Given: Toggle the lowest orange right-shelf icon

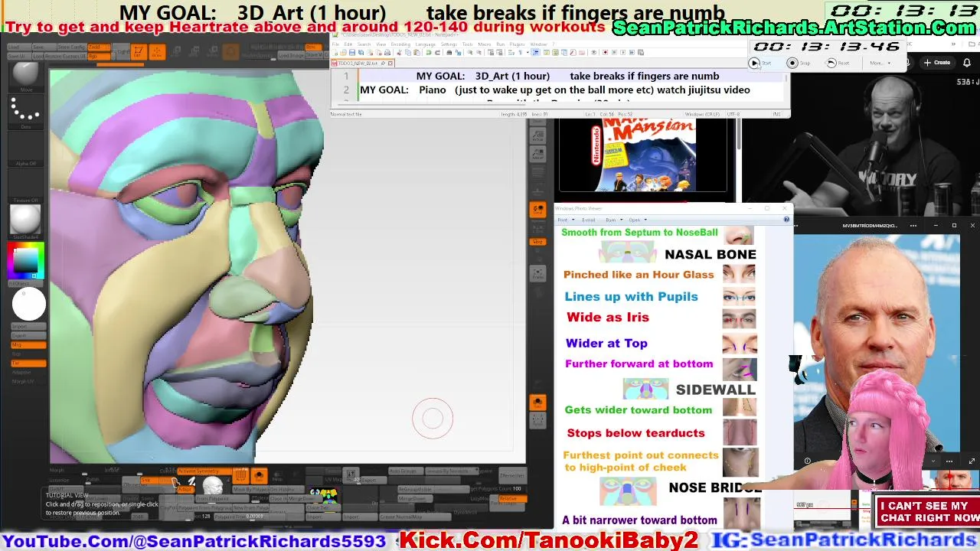Looking at the screenshot, I should point(538,402).
